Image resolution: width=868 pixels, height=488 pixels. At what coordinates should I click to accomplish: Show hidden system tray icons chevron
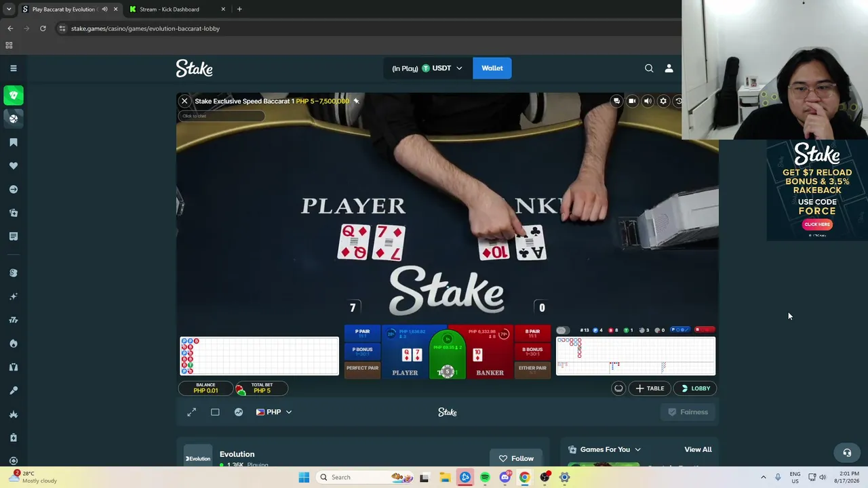[763, 477]
